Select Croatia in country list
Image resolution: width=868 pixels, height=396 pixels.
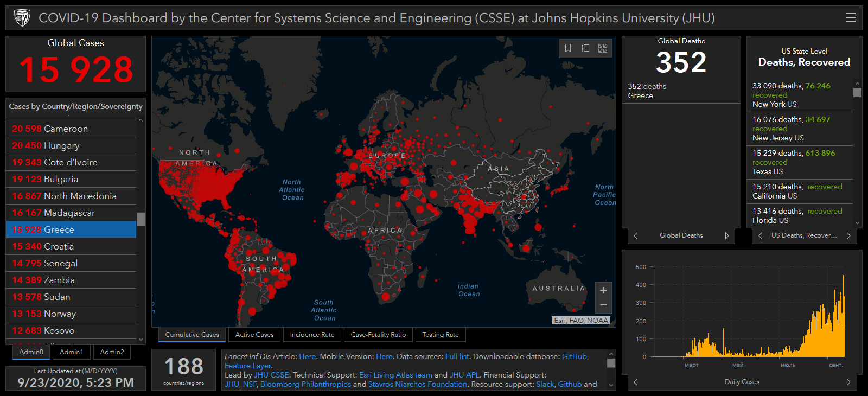(x=71, y=246)
